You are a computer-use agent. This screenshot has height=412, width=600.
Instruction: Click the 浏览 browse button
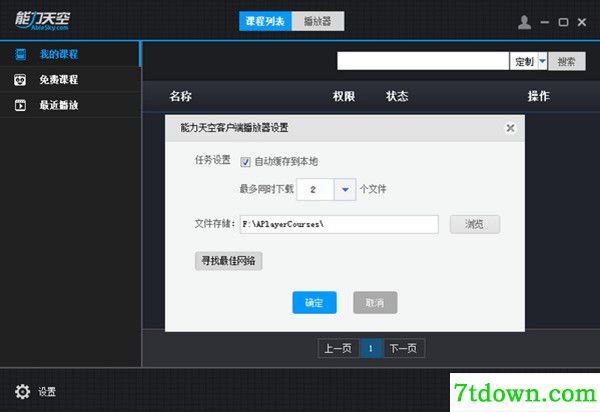(474, 224)
